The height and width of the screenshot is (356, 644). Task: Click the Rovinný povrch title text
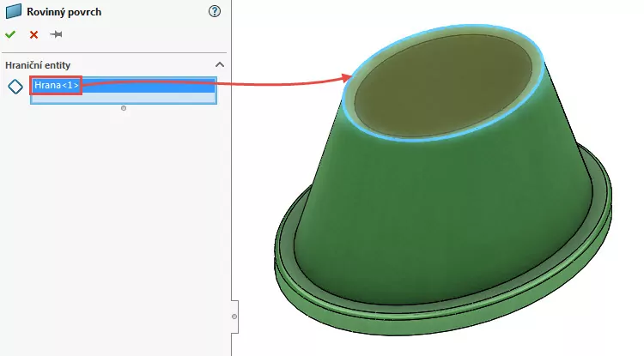[64, 12]
